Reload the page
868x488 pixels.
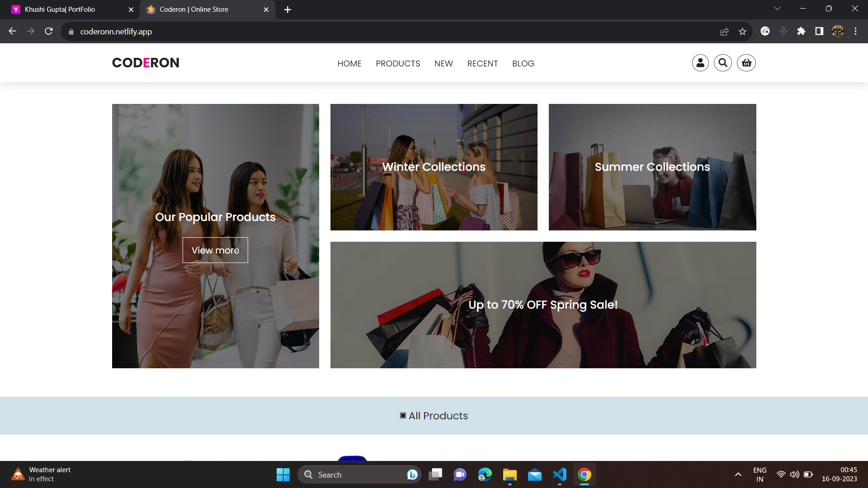[x=49, y=31]
